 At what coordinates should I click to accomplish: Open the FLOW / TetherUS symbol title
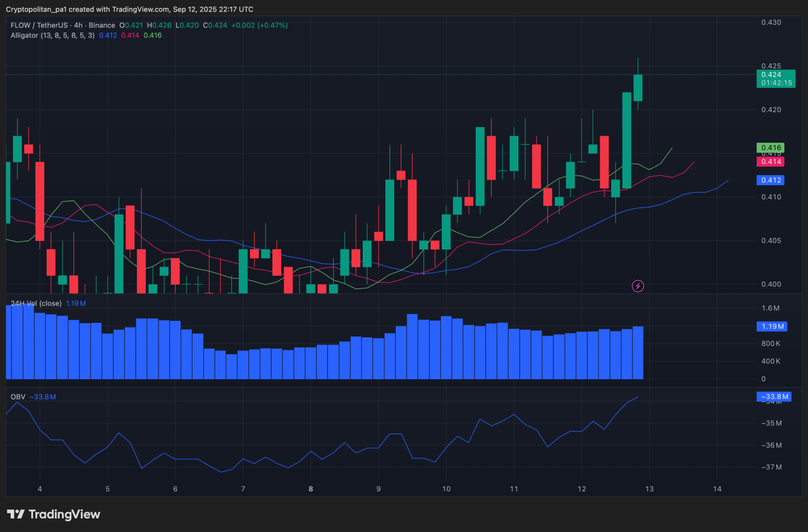39,25
